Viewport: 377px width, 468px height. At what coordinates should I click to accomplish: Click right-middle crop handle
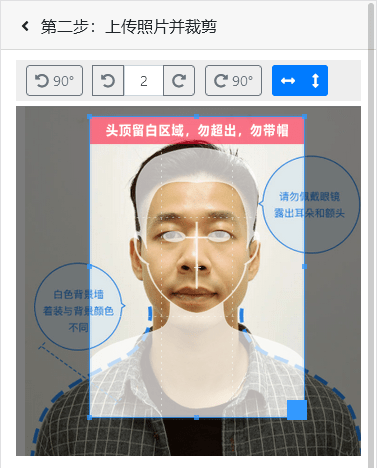[304, 267]
